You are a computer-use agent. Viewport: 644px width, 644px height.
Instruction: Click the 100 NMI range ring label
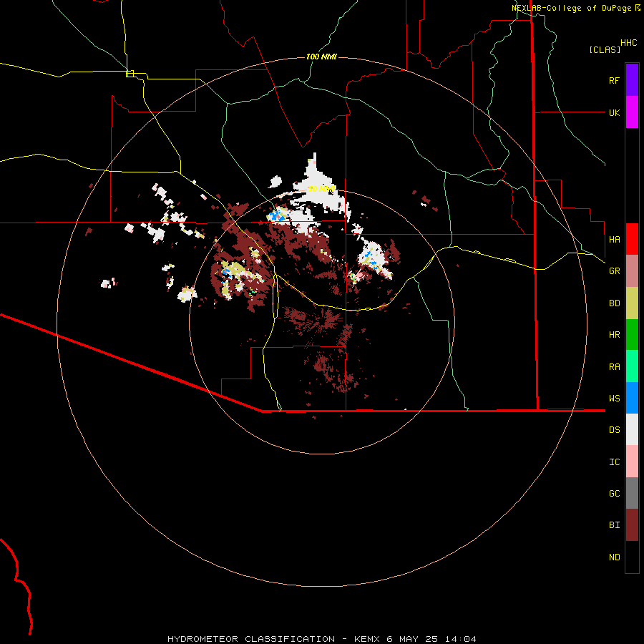coord(321,57)
